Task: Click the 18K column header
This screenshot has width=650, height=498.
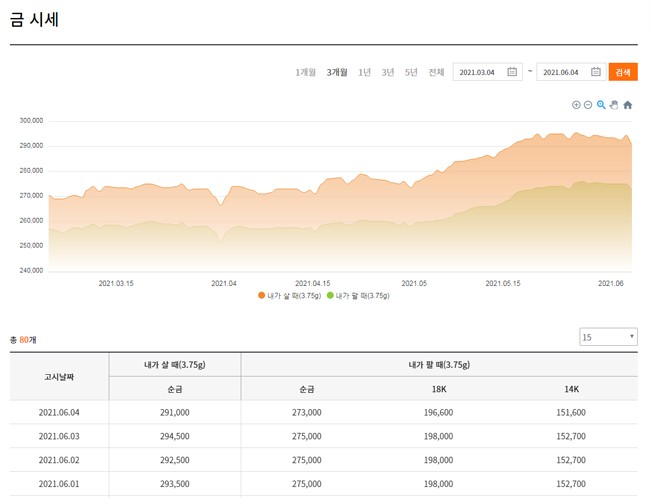Action: [439, 389]
